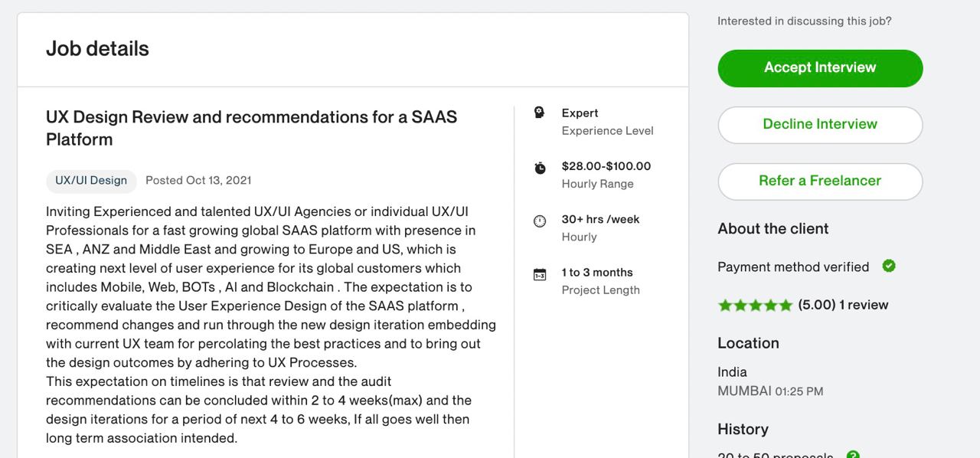Image resolution: width=980 pixels, height=458 pixels.
Task: Click the Expert experience level head icon
Action: [x=539, y=113]
